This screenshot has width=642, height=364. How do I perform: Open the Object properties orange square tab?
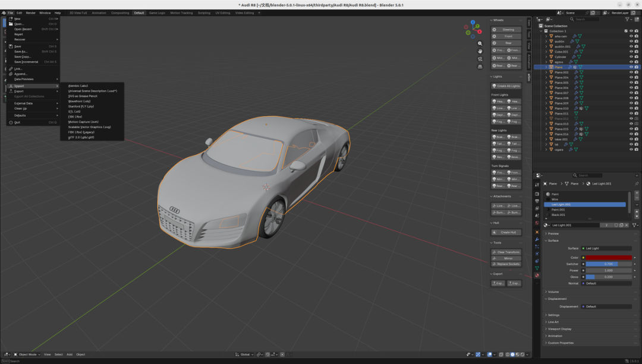pos(537,232)
